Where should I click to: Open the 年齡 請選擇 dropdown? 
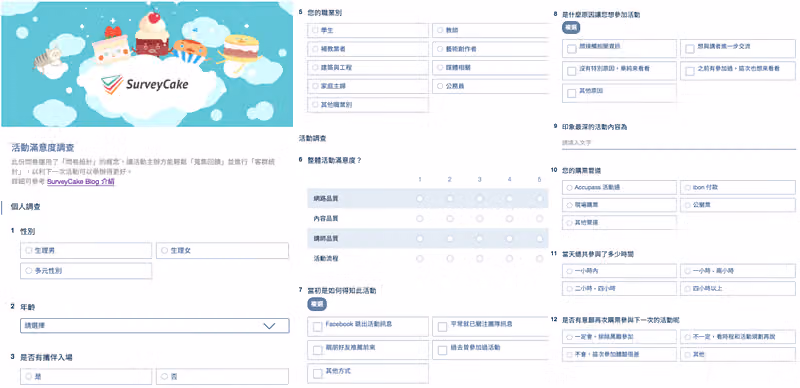[x=155, y=326]
